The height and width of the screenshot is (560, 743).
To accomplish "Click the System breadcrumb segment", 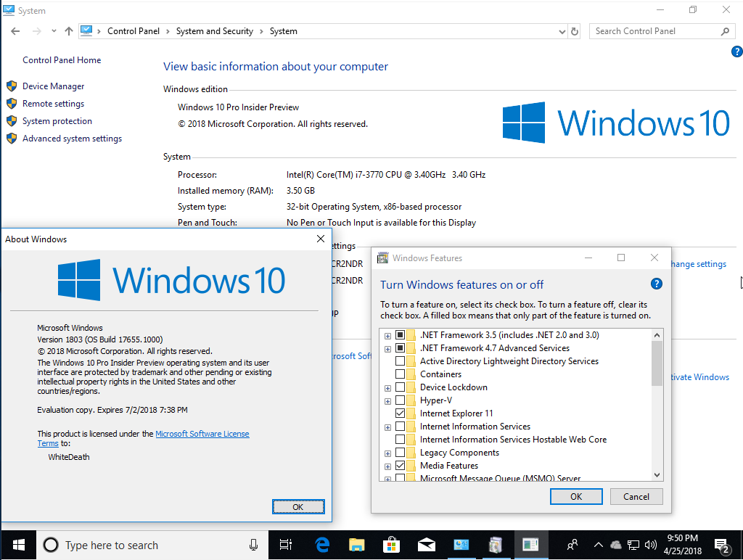I will 284,31.
